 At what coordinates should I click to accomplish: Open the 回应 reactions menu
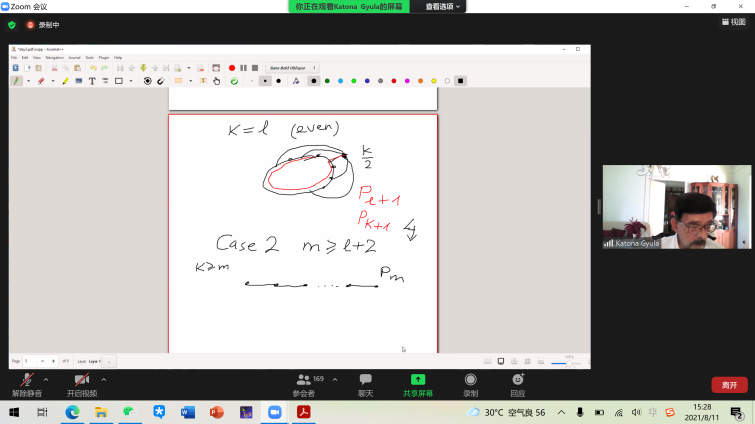517,380
